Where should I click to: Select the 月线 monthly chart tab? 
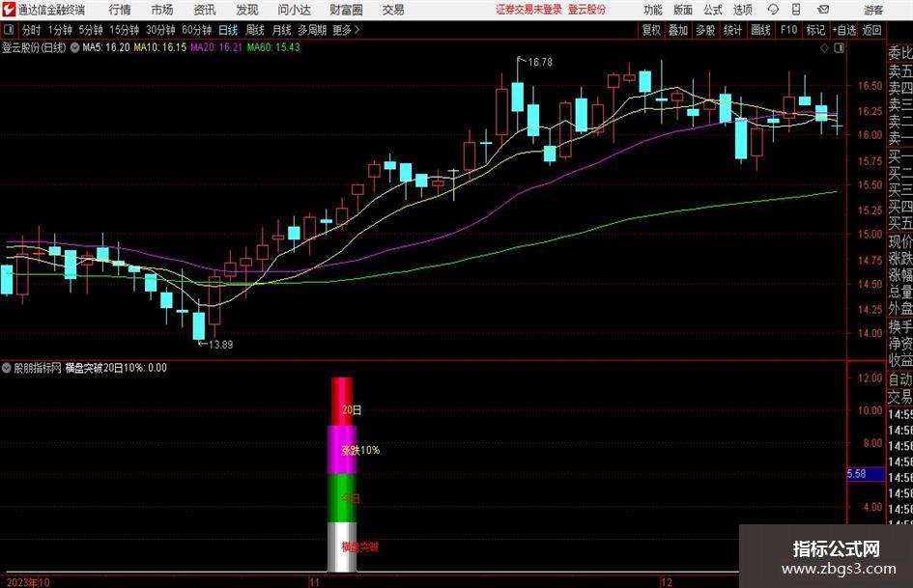[x=281, y=30]
